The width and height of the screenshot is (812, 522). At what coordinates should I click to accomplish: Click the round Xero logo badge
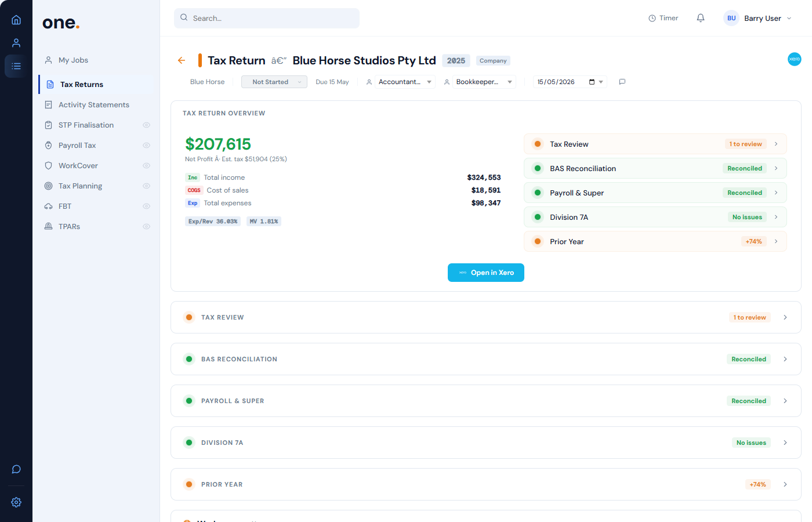click(x=795, y=59)
